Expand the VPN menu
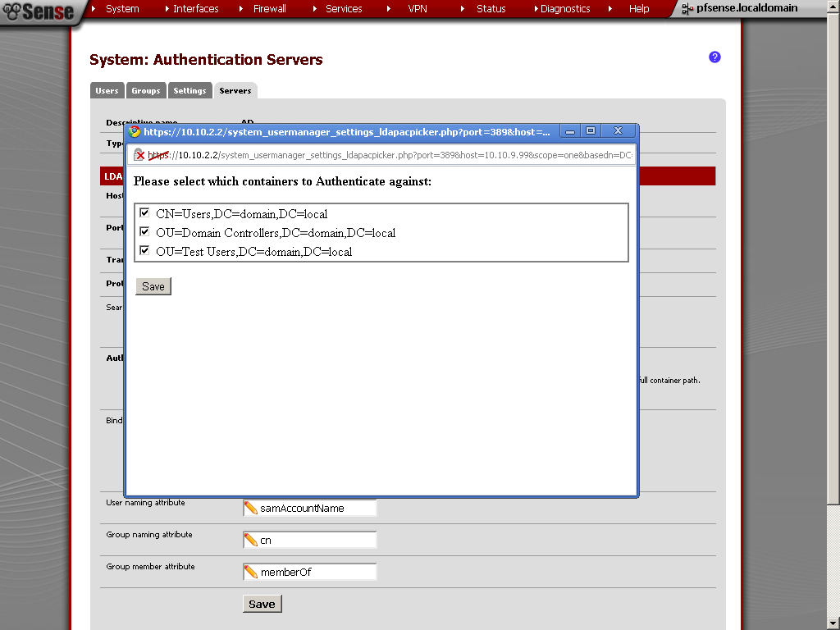Screen dimensions: 840x630 point(418,8)
